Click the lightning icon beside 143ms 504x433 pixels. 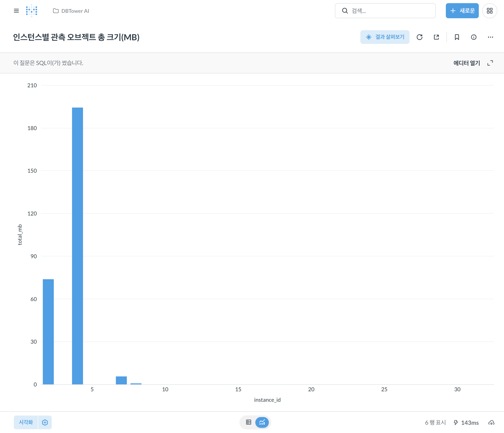click(456, 422)
